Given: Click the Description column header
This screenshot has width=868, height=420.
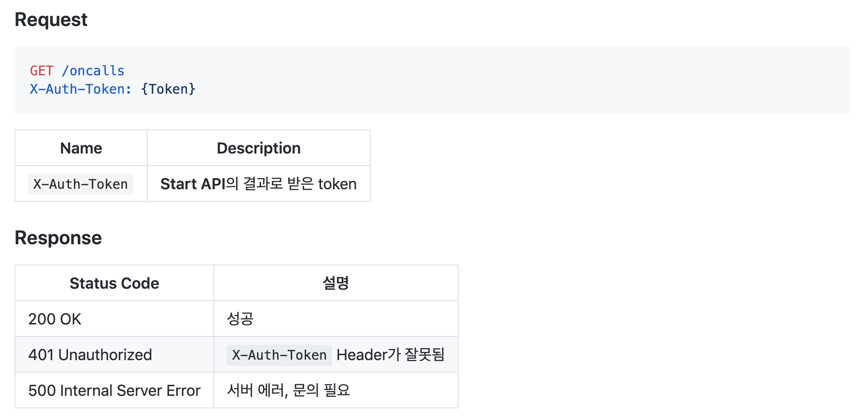Looking at the screenshot, I should click(x=258, y=148).
